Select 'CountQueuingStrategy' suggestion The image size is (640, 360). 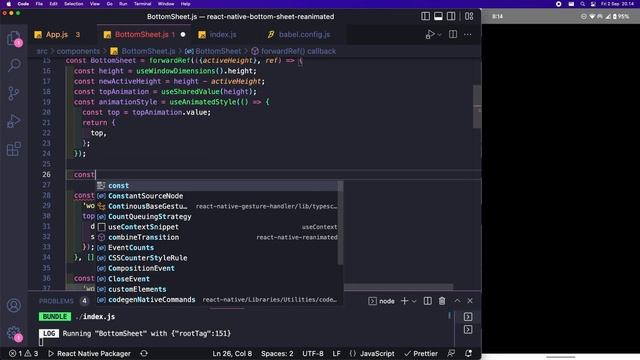[217, 217]
